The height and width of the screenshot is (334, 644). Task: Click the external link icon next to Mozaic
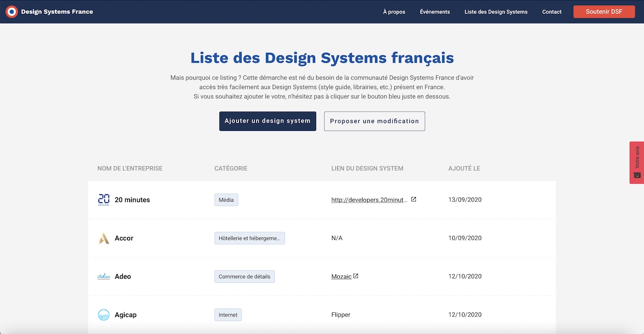click(356, 276)
